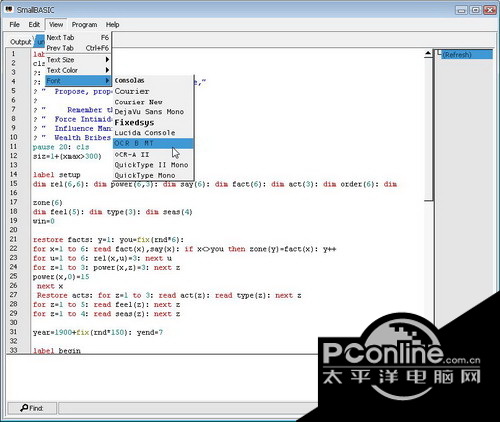500x422 pixels.
Task: Switch to the Output tab
Action: point(20,42)
